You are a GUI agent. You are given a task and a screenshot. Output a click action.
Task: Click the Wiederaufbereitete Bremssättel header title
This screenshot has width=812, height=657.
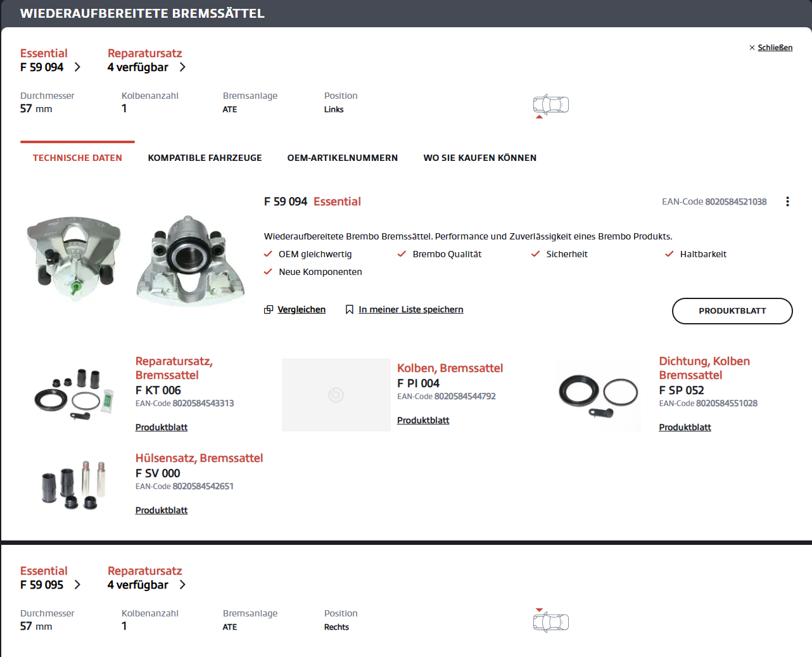[x=142, y=13]
